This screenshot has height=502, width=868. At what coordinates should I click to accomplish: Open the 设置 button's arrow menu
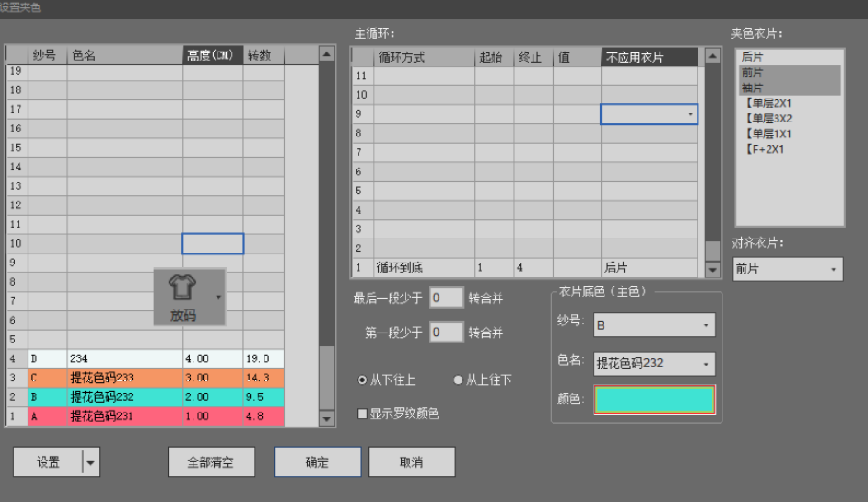[x=90, y=462]
